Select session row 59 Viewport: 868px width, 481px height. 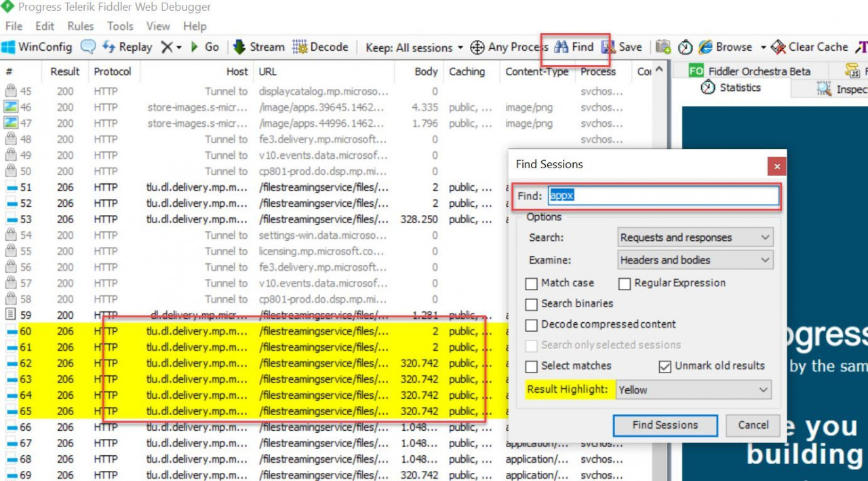click(x=254, y=315)
